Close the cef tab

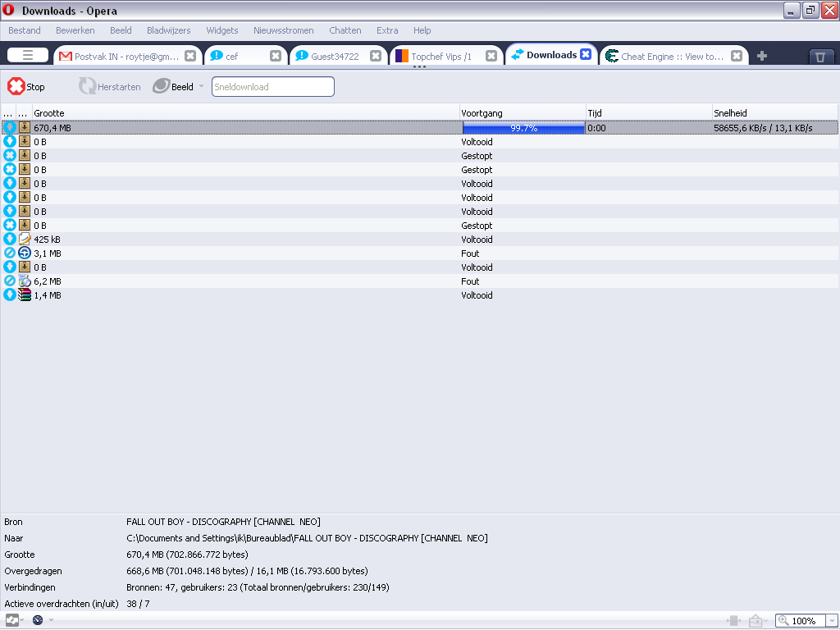(x=276, y=56)
